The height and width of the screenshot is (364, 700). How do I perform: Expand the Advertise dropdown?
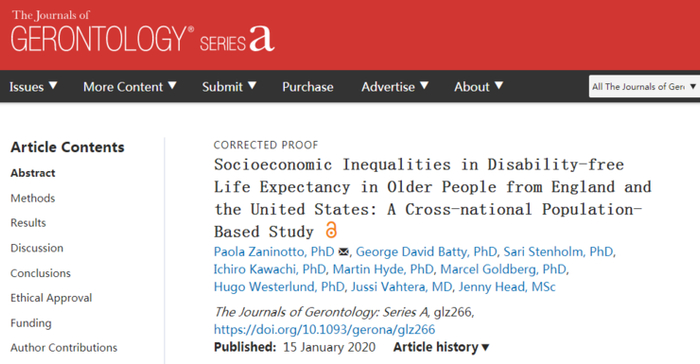click(395, 86)
